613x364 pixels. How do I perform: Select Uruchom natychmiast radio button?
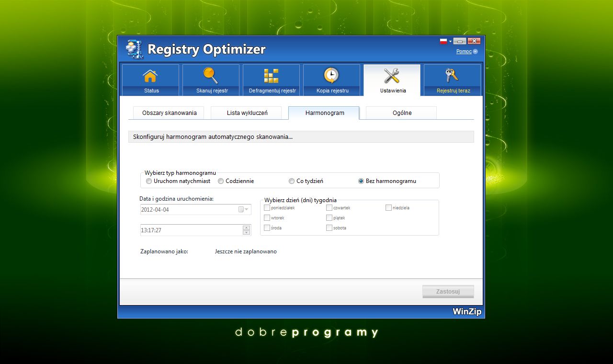click(149, 181)
